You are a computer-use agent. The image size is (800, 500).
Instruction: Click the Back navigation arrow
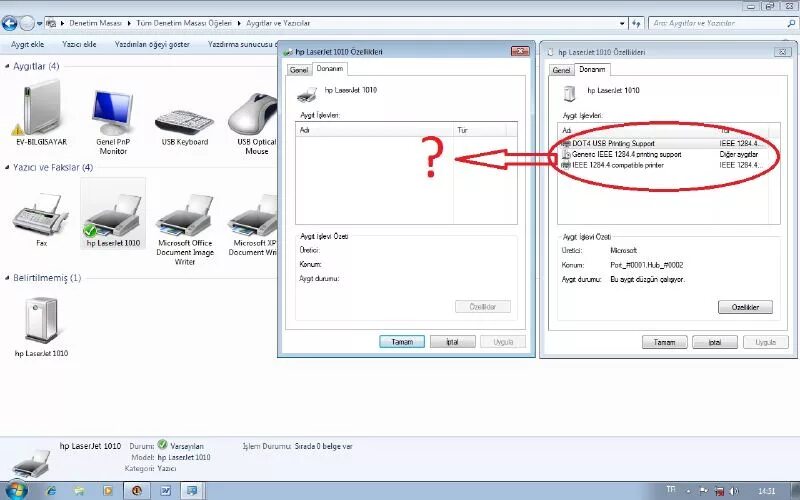(9, 23)
